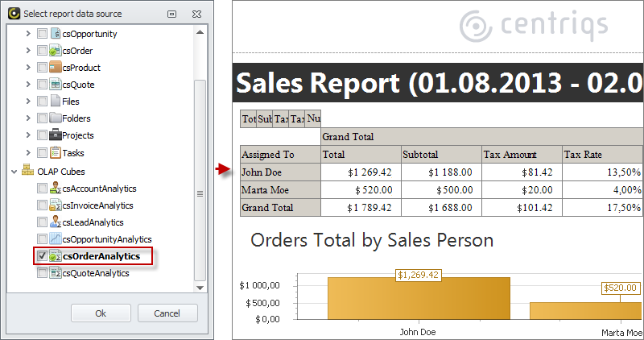
Task: Select the csQuoteAnalytics tree label
Action: coord(96,273)
